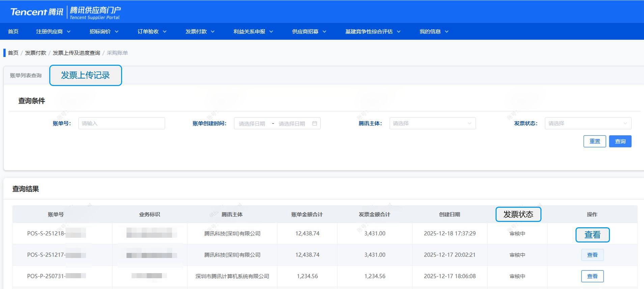Screen dimensions: 644x289
Task: Click the 查询 button
Action: coord(620,141)
